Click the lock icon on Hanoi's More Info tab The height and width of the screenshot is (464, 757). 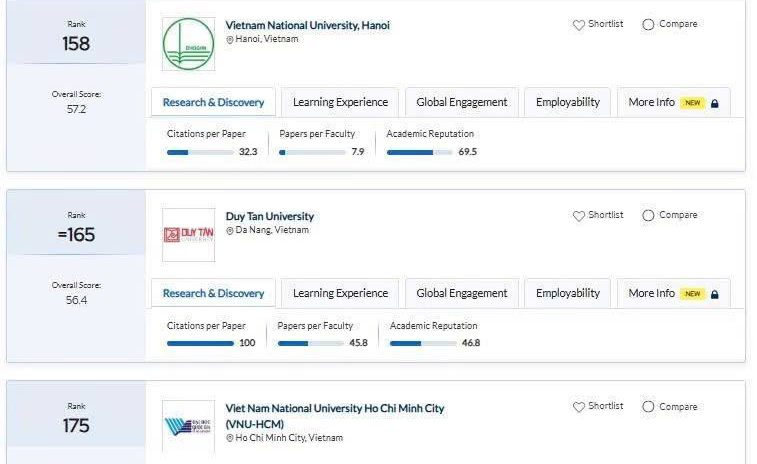pyautogui.click(x=715, y=103)
